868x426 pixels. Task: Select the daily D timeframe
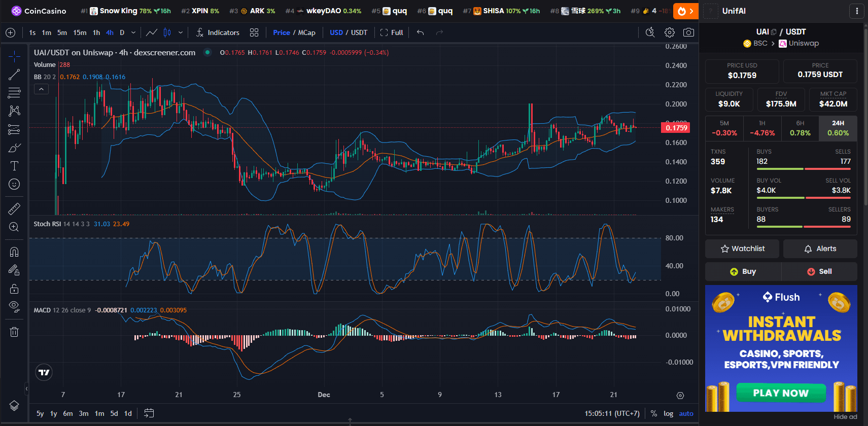click(x=122, y=32)
